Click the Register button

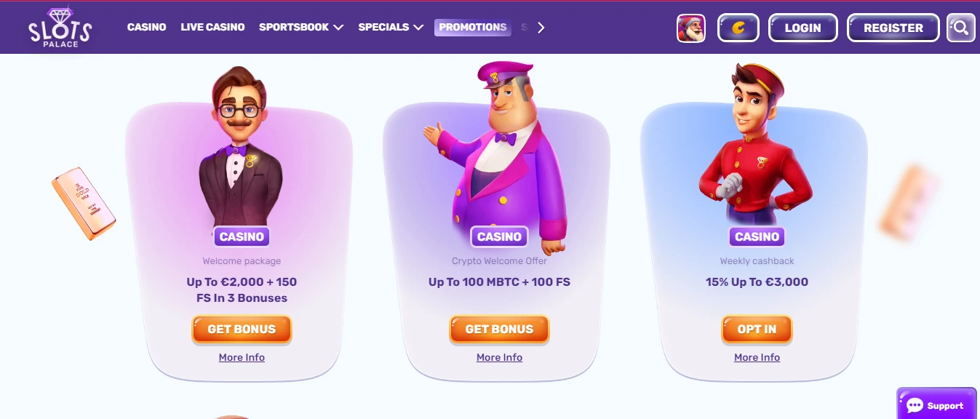893,28
